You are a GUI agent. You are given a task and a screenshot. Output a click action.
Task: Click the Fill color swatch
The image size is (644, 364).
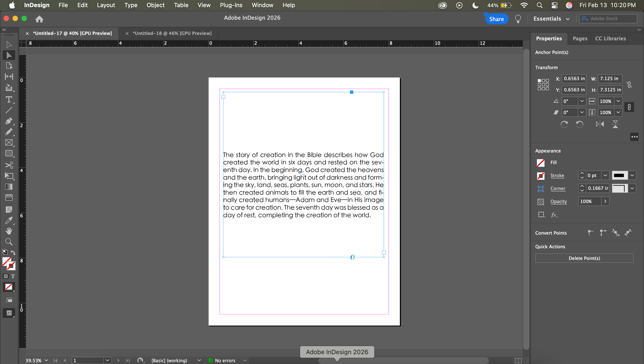(540, 163)
